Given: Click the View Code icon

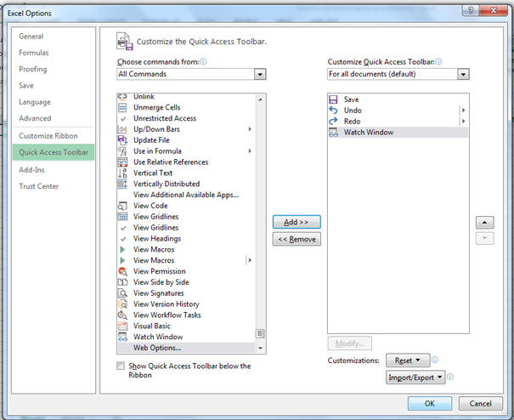Looking at the screenshot, I should [122, 206].
